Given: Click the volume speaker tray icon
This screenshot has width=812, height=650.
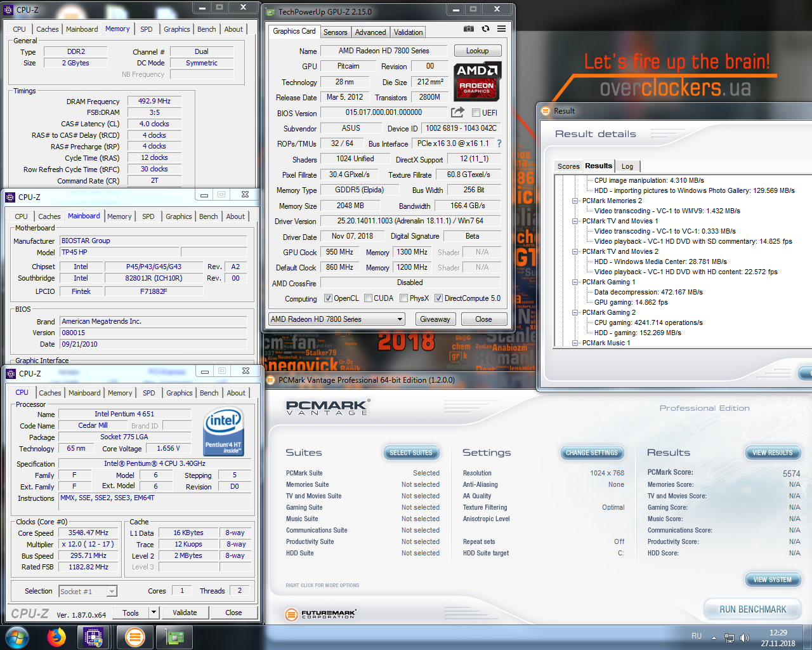Looking at the screenshot, I should pyautogui.click(x=745, y=638).
